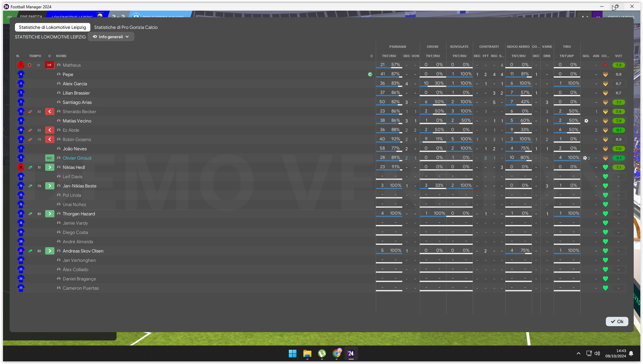Screen dimensions: 643x364
Task: Open player Matías Vecino's name link
Action: click(x=77, y=121)
